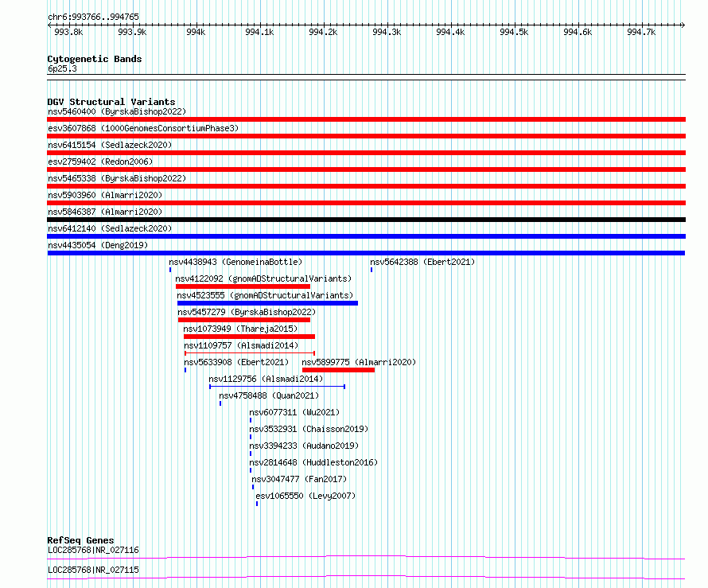Click the red bar of nsv5899775
This screenshot has width=708, height=588.
pyautogui.click(x=339, y=370)
